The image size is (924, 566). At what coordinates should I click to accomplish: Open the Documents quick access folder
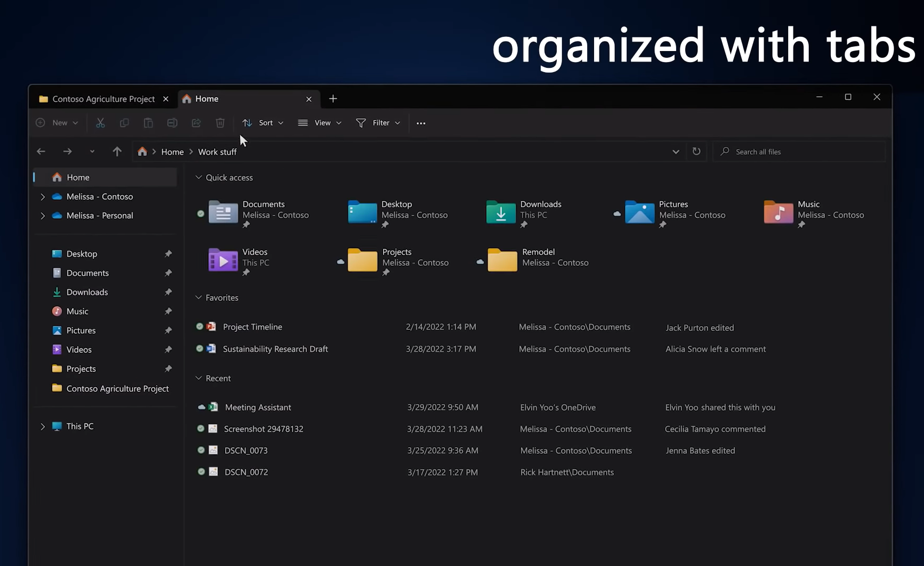[x=259, y=213]
